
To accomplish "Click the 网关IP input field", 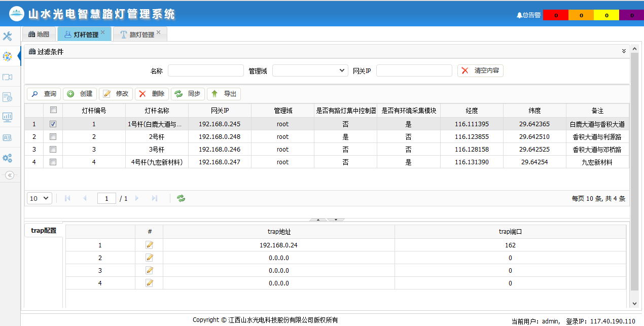I will [414, 70].
